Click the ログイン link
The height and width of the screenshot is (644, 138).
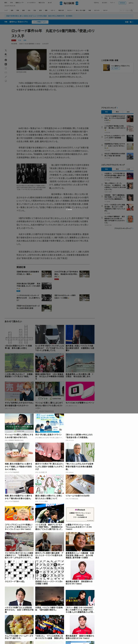(131, 3)
